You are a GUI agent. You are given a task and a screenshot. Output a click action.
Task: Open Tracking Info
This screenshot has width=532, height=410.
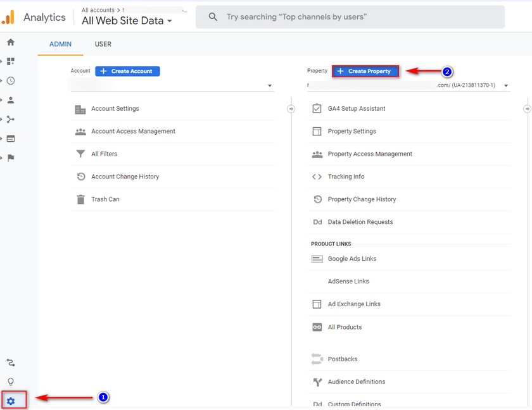(x=346, y=177)
